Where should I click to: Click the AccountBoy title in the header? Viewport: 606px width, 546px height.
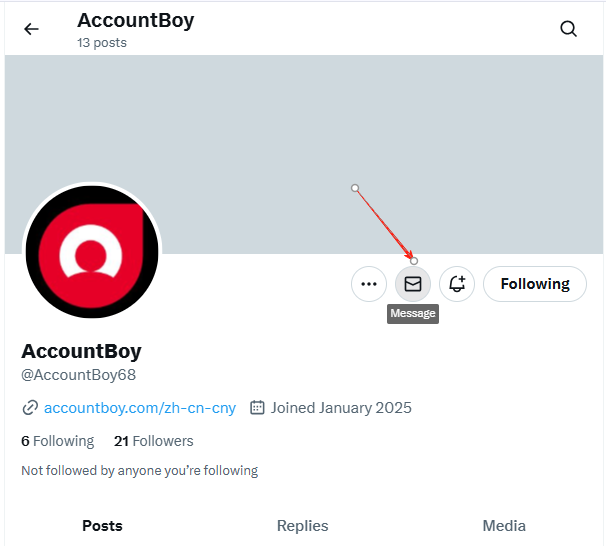pyautogui.click(x=136, y=20)
